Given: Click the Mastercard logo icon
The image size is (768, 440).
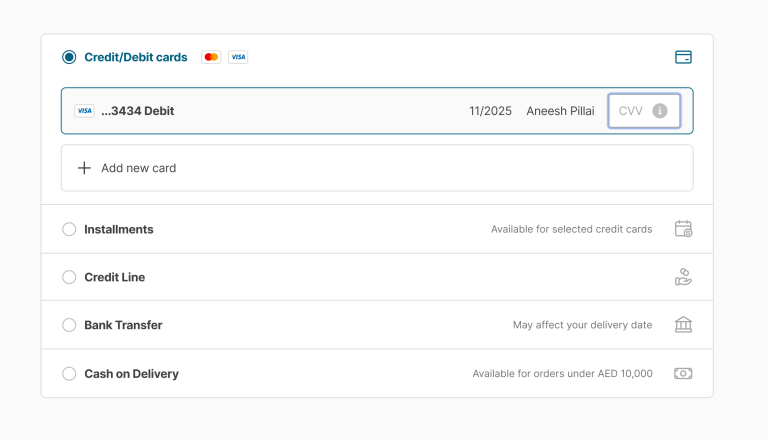Looking at the screenshot, I should [x=211, y=57].
